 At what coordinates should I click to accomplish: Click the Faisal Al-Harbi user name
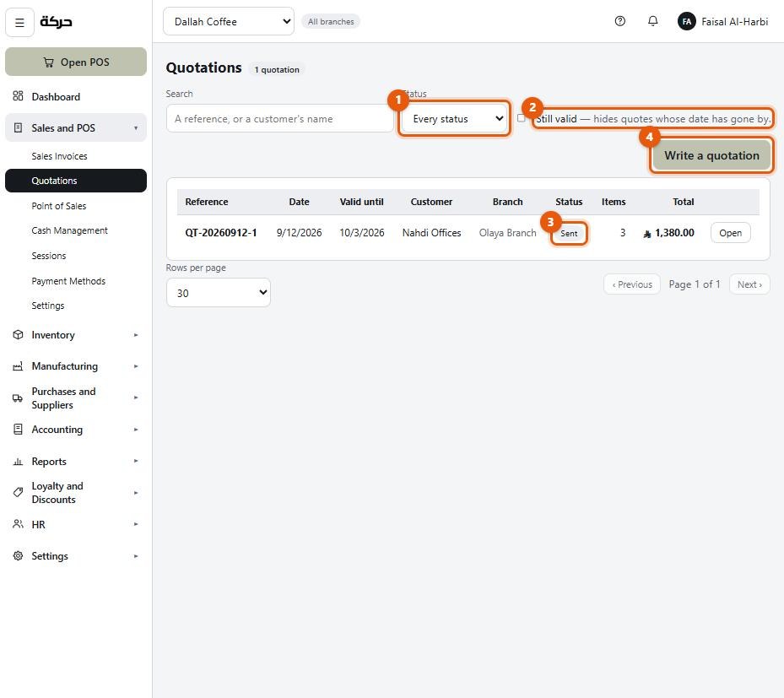[734, 21]
